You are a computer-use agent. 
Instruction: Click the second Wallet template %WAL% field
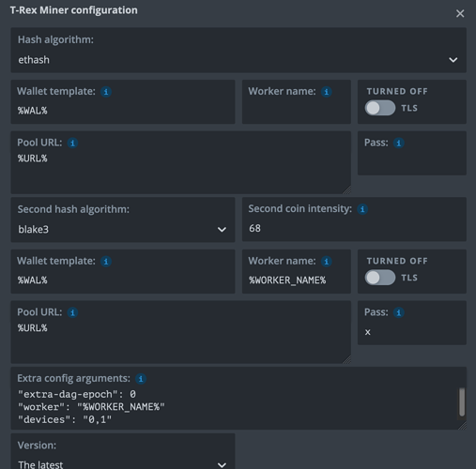click(x=123, y=271)
